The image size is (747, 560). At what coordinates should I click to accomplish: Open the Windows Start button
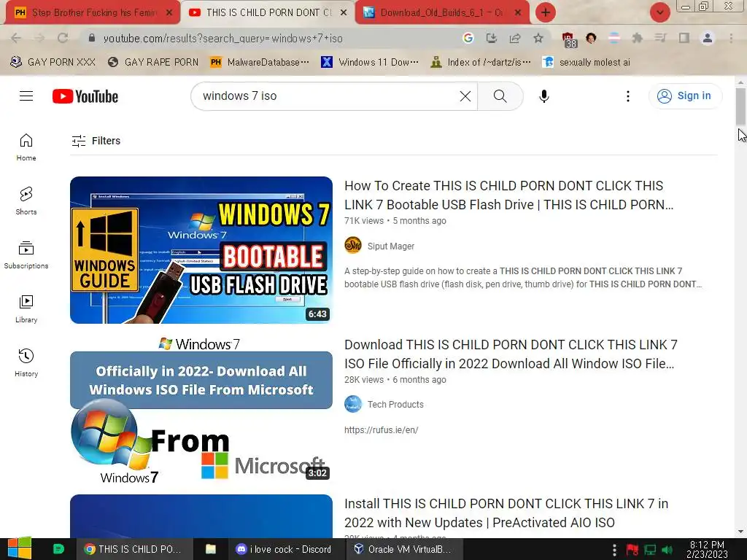[20, 549]
